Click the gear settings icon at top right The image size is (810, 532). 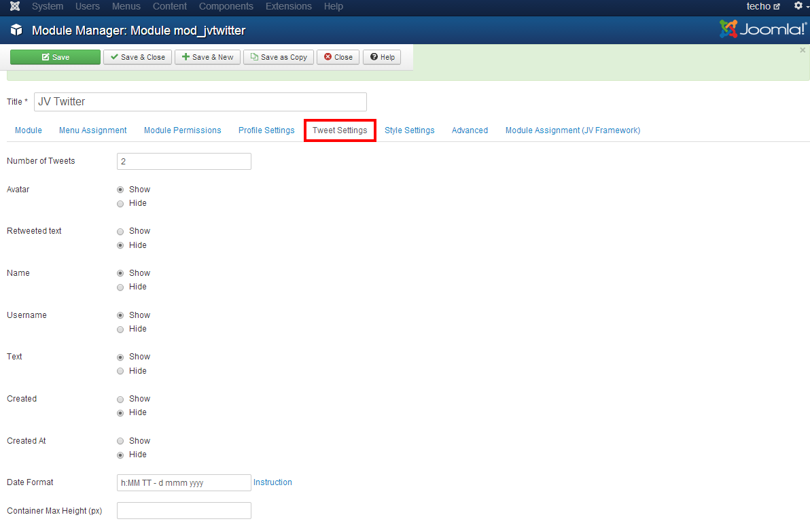[x=798, y=5]
